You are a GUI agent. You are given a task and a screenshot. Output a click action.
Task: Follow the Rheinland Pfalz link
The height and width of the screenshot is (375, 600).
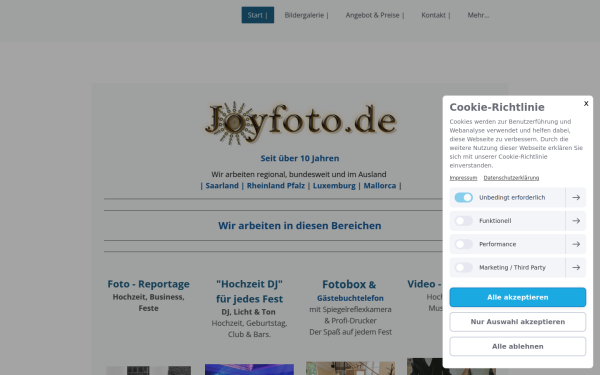[276, 186]
